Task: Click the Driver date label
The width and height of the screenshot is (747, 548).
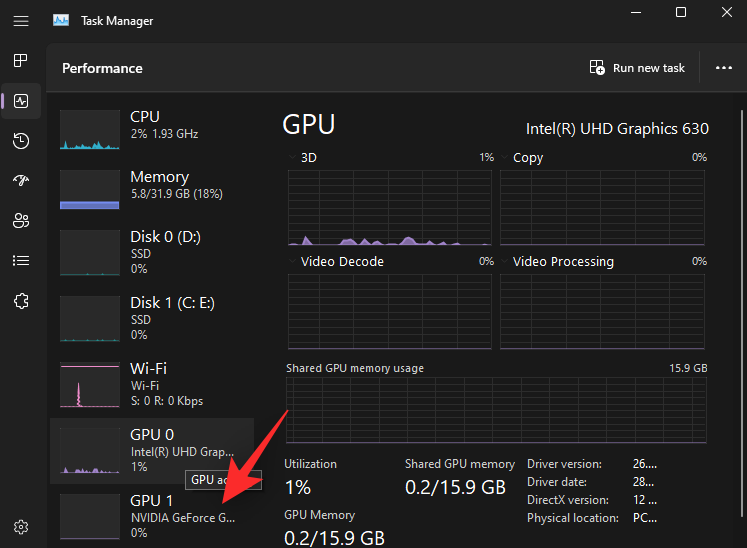Action: coord(556,482)
